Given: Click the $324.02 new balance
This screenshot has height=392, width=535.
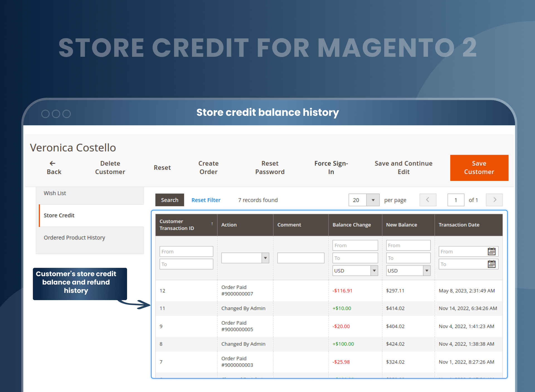Looking at the screenshot, I should pos(395,362).
